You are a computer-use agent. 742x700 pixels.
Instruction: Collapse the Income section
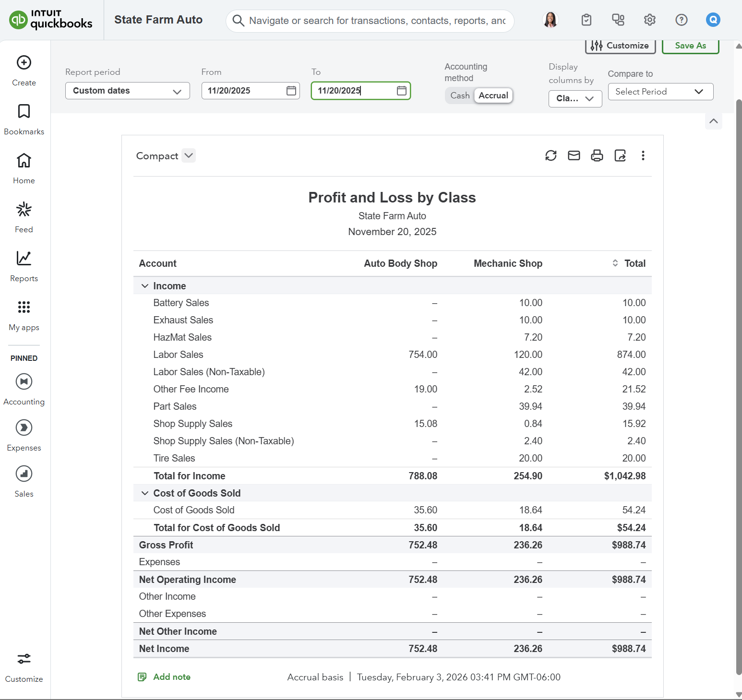[145, 286]
